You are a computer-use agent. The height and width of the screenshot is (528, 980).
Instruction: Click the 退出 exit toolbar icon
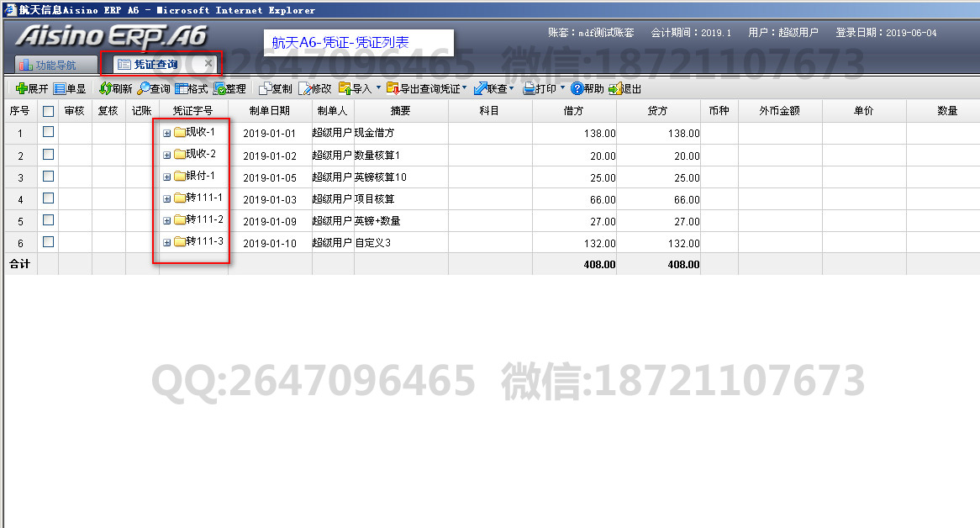(614, 88)
